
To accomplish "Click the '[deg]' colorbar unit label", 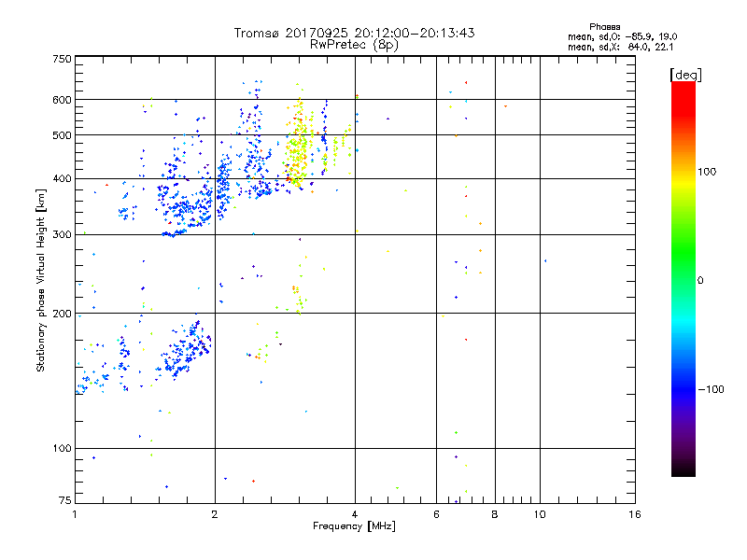I will coord(685,75).
